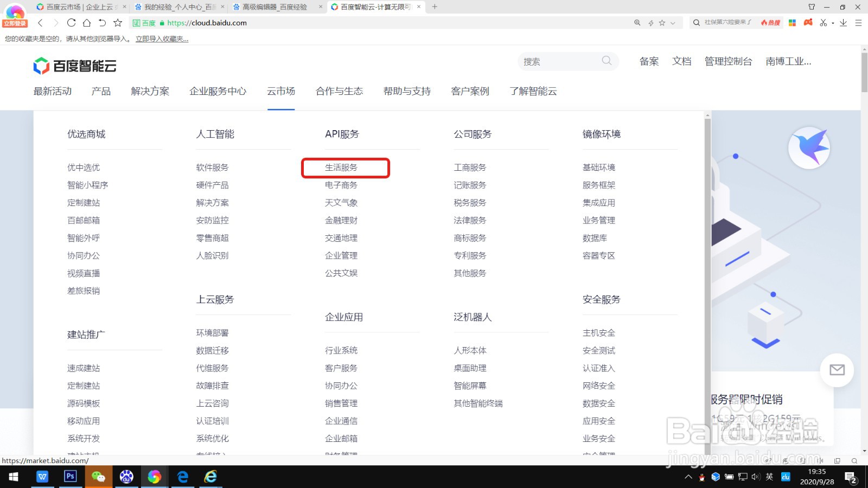Expand the screenshot tool dropdown arrow
868x488 pixels.
coord(833,23)
